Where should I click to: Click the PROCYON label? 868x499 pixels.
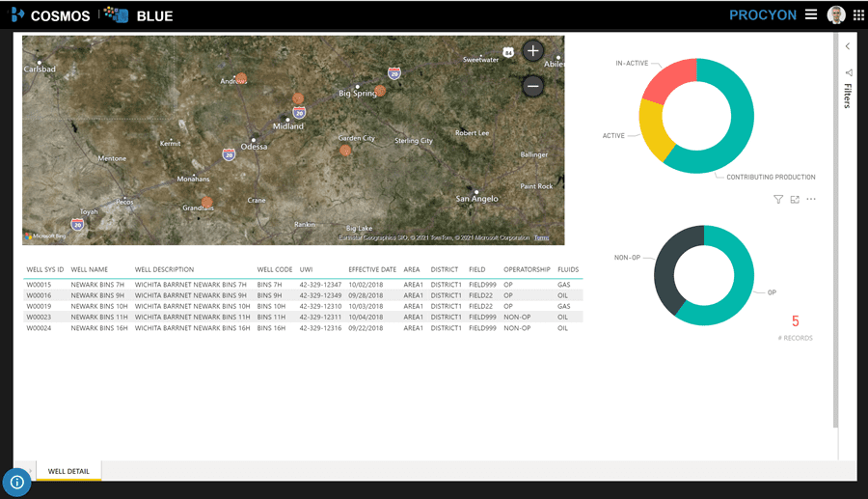tap(762, 14)
